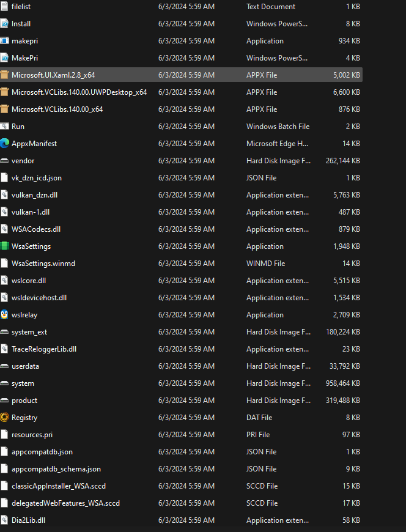This screenshot has height=532, width=406.
Task: Select the WsaSettings application name
Action: coord(31,246)
